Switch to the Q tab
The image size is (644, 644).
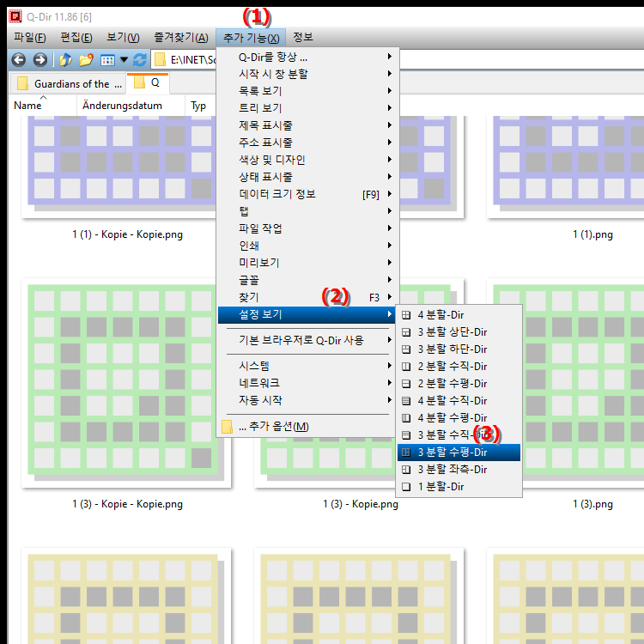coord(148,83)
